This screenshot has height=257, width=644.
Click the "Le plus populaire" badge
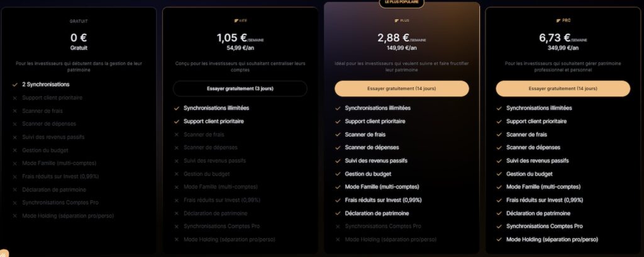401,3
